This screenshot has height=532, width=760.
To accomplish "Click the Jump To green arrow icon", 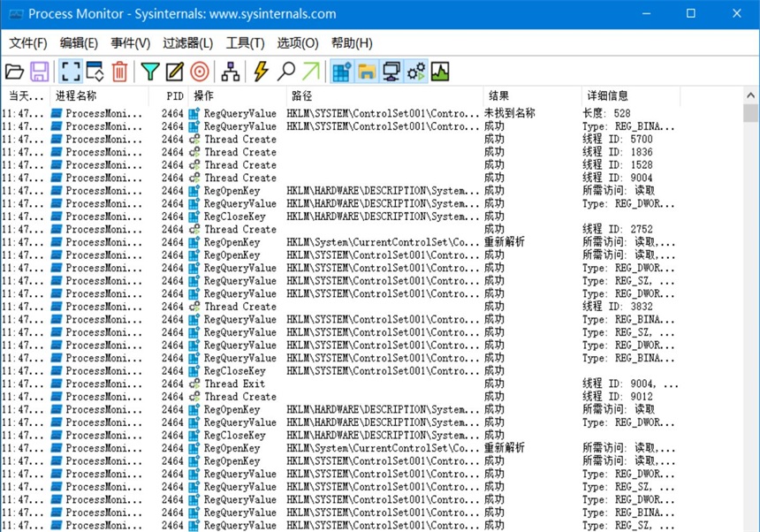I will click(311, 72).
